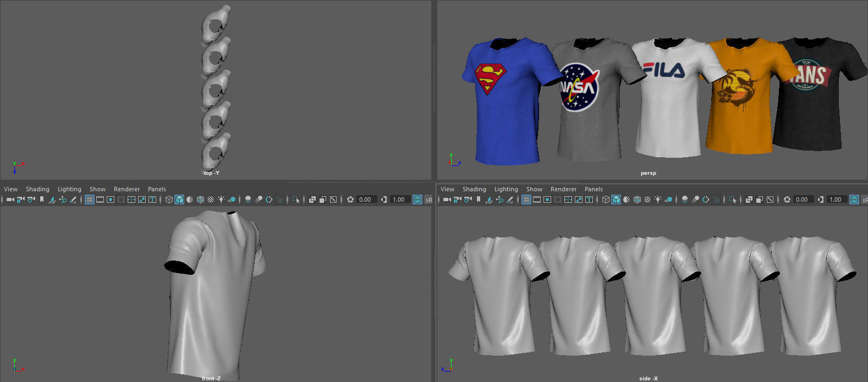Enable Wireframe on Shaded in front -Z panel

click(200, 200)
